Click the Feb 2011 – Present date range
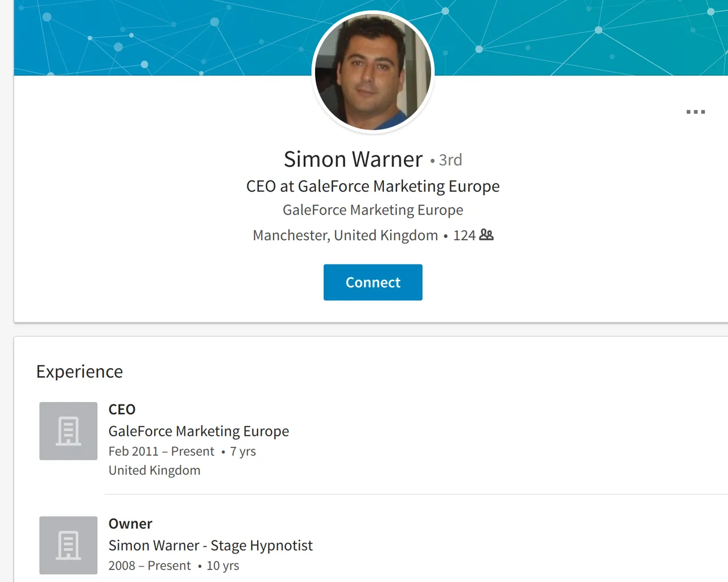This screenshot has height=582, width=728. [x=162, y=451]
